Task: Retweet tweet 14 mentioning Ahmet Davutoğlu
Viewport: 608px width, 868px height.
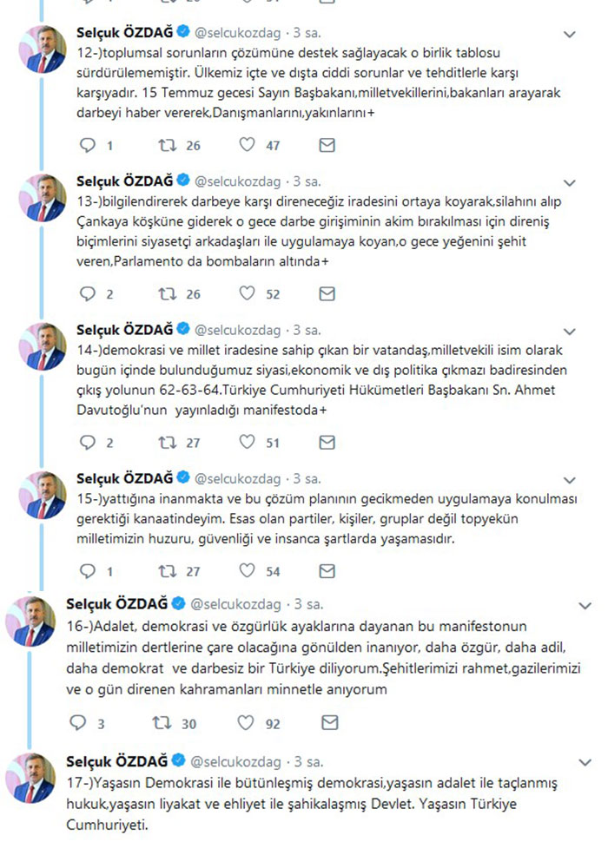Action: coord(164,443)
